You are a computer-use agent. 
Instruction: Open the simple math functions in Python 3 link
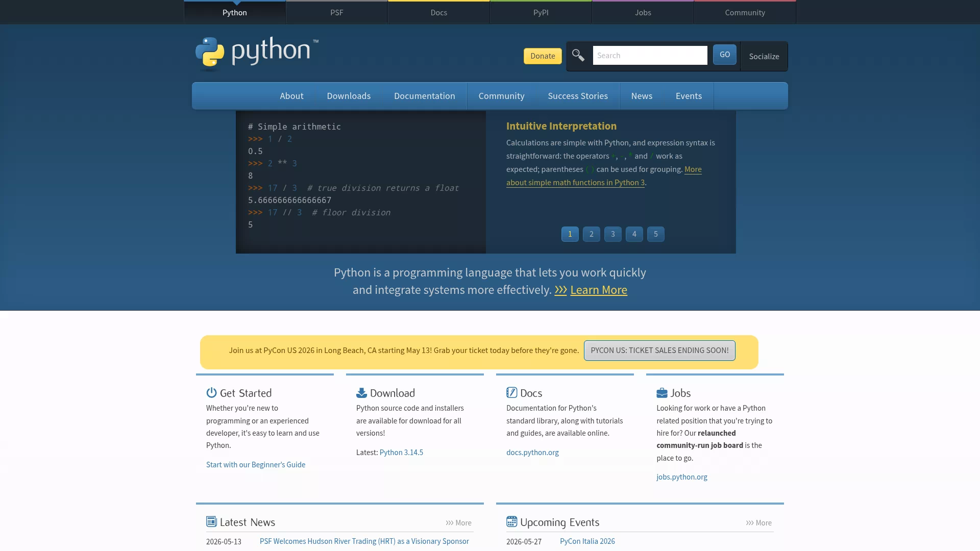[575, 183]
